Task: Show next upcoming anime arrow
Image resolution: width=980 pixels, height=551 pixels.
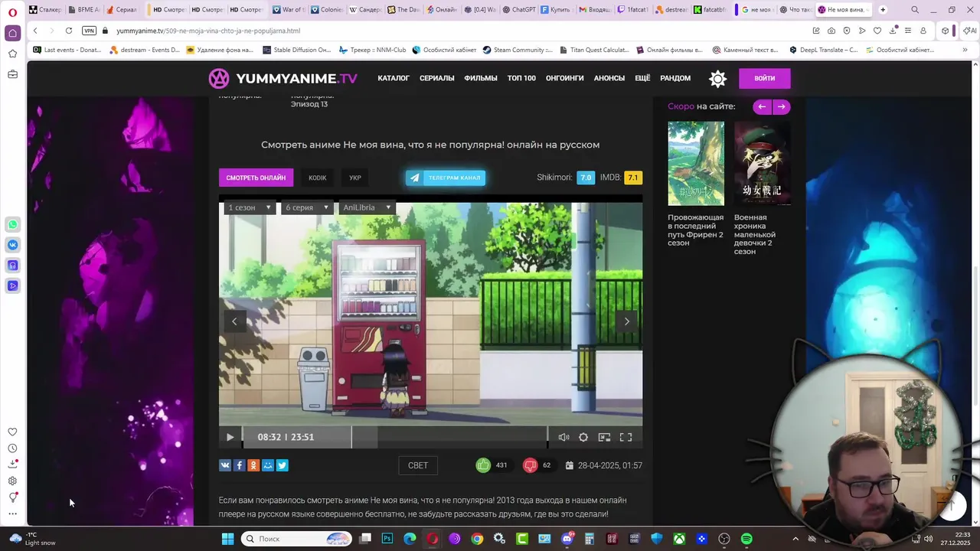Action: coord(781,107)
